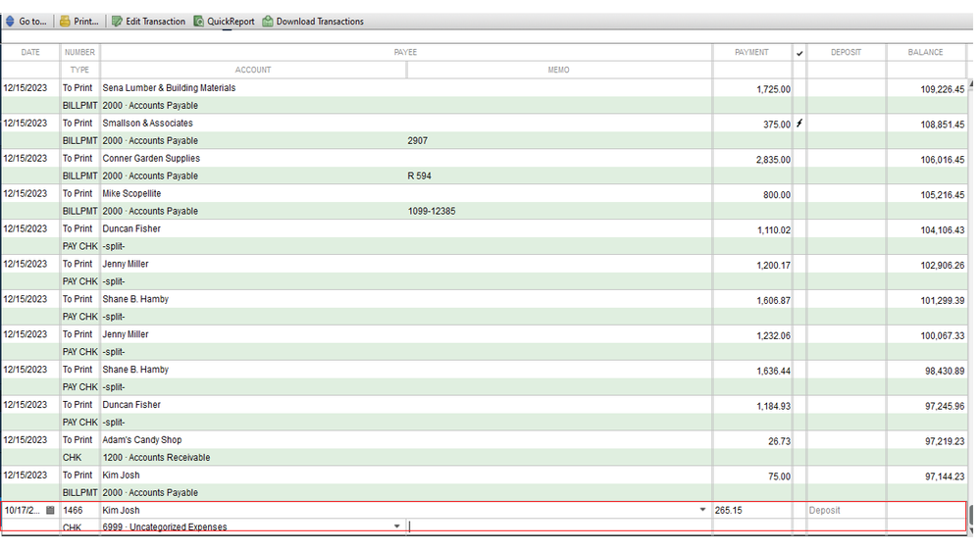Expand payee dropdown for Kim Josh entry
Image resolution: width=980 pixels, height=551 pixels.
703,511
